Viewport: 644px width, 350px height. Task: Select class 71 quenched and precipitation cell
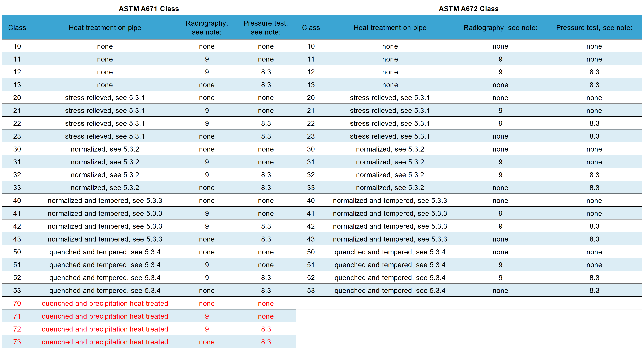(x=105, y=316)
